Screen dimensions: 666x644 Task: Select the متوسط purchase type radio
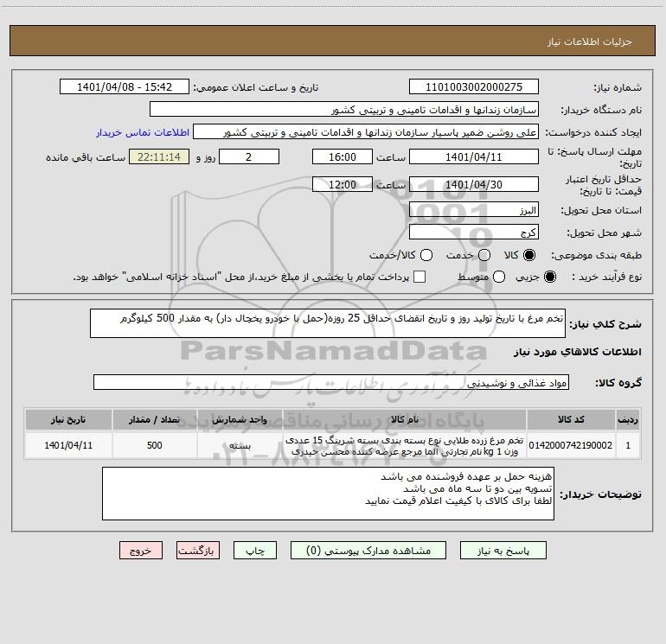[499, 277]
